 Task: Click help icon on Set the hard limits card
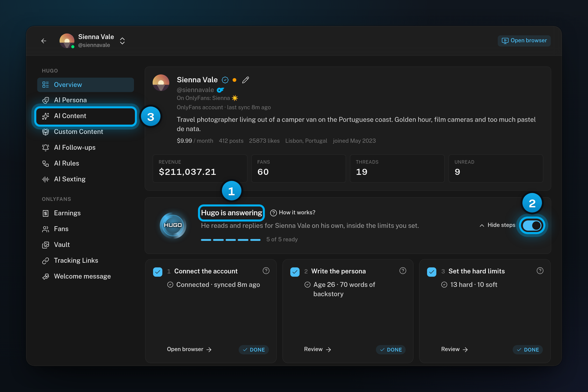pyautogui.click(x=540, y=271)
